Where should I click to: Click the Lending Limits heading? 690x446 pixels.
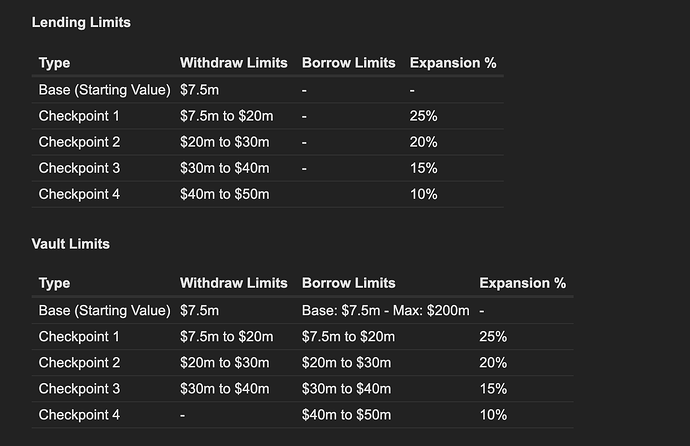click(81, 22)
